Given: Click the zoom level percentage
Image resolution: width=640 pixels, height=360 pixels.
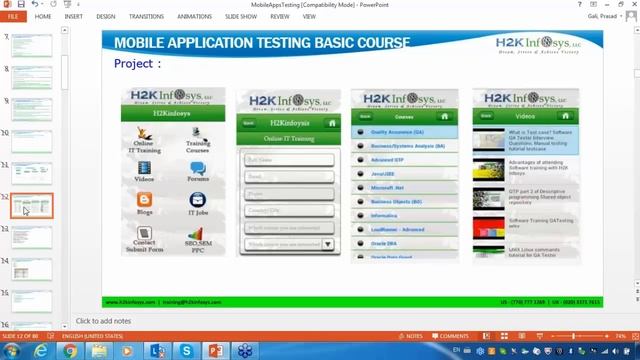Looking at the screenshot, I should (x=620, y=336).
